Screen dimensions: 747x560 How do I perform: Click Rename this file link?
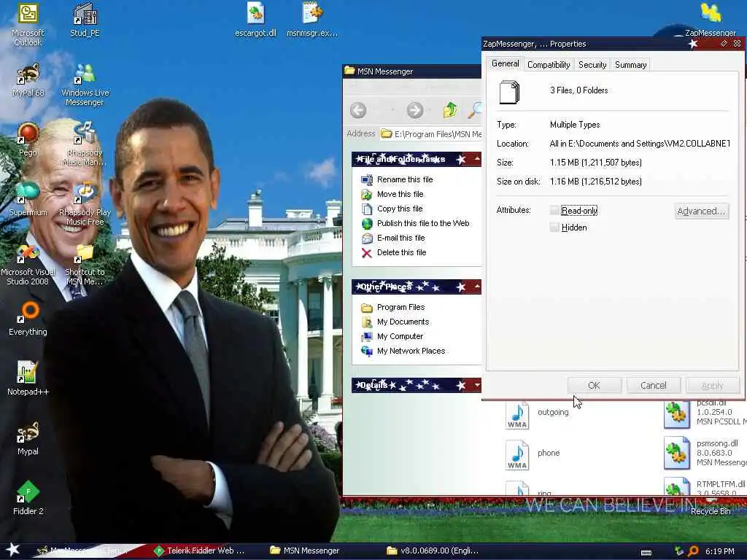click(405, 179)
